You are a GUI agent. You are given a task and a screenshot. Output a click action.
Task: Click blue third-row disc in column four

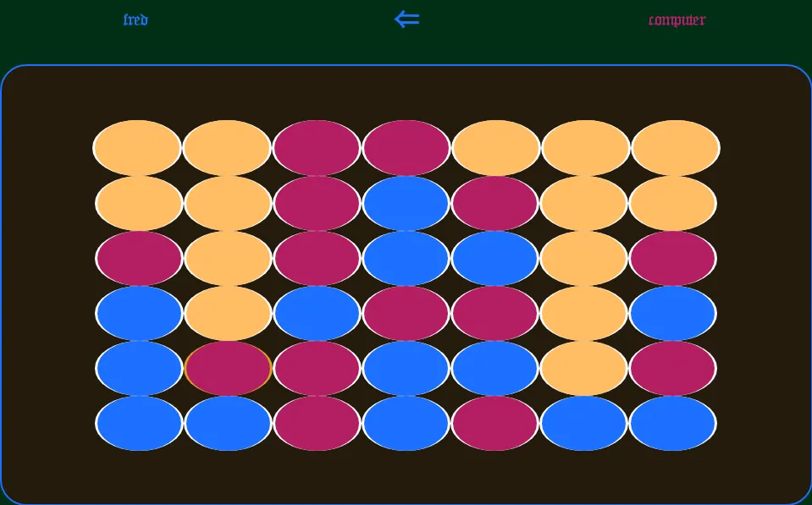click(406, 258)
